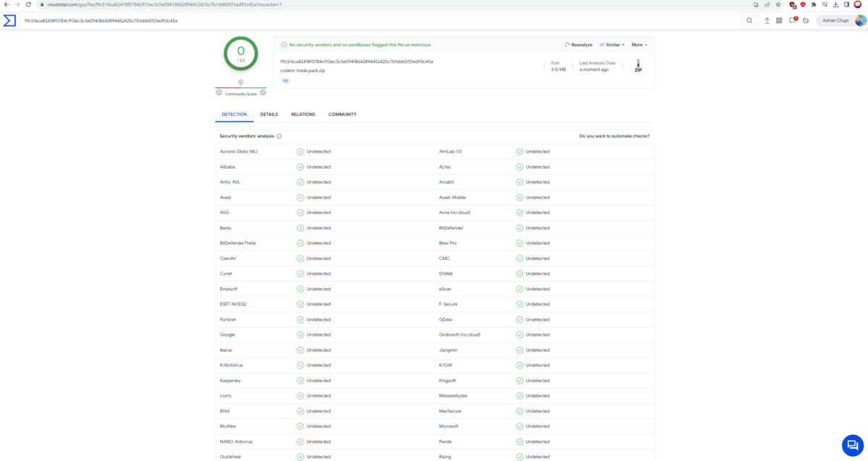Open the chat bubble button
This screenshot has height=461, width=868.
coord(853,445)
